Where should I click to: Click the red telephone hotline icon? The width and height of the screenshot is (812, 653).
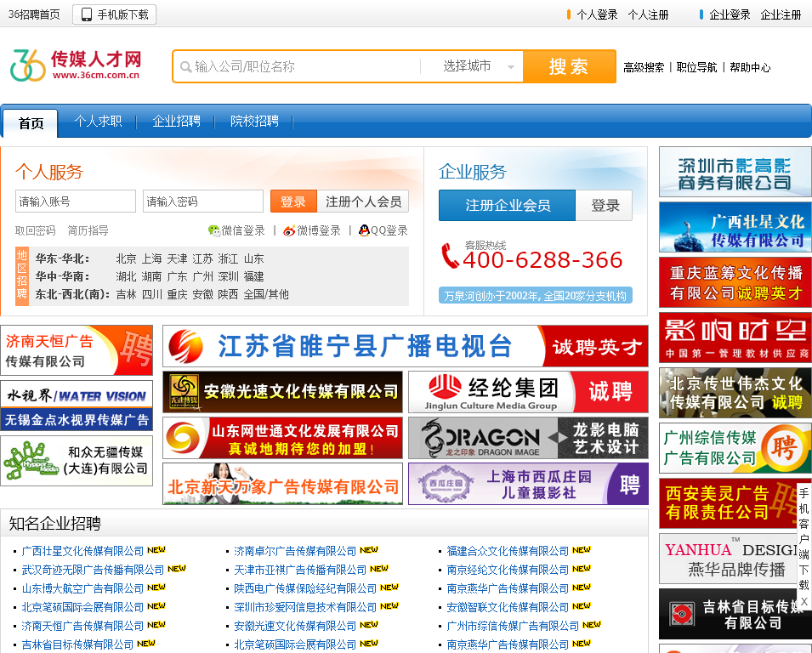(x=450, y=255)
